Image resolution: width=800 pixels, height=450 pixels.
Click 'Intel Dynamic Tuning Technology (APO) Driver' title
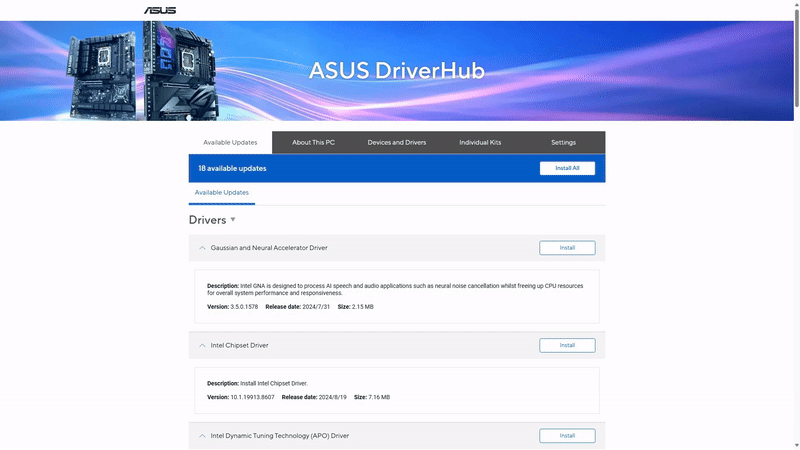(x=280, y=436)
